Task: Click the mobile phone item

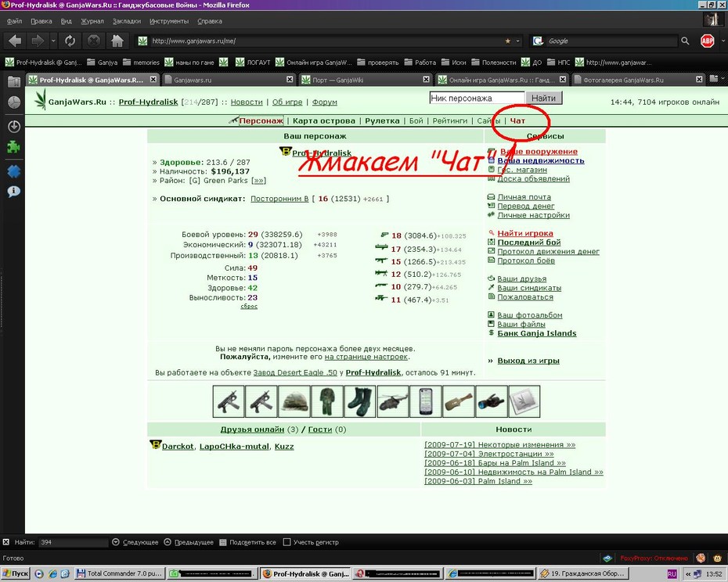Action: (x=426, y=401)
